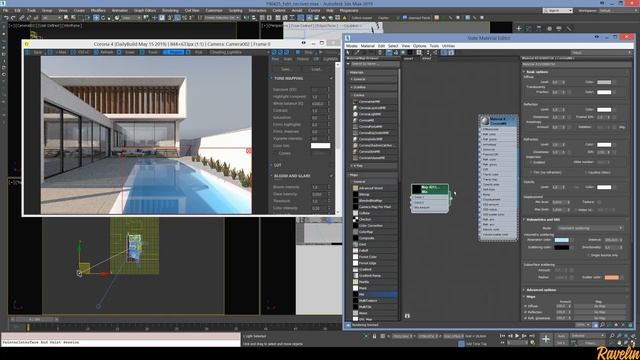Click the Save button in the Corona frame buffer toolbar

(37, 52)
